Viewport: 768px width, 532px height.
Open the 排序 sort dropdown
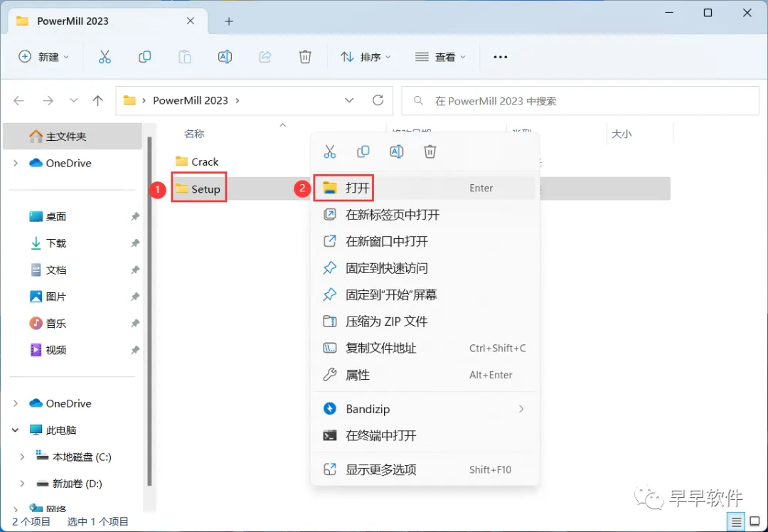(366, 57)
